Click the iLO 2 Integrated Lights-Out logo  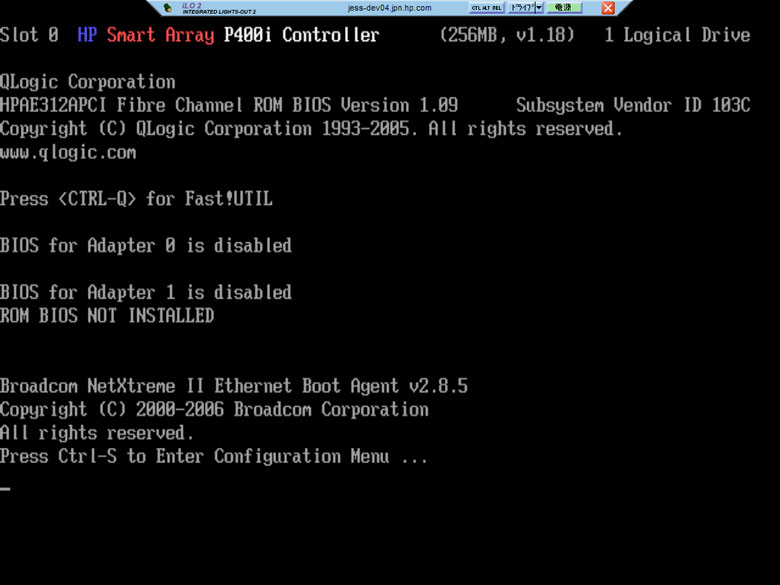[x=219, y=8]
